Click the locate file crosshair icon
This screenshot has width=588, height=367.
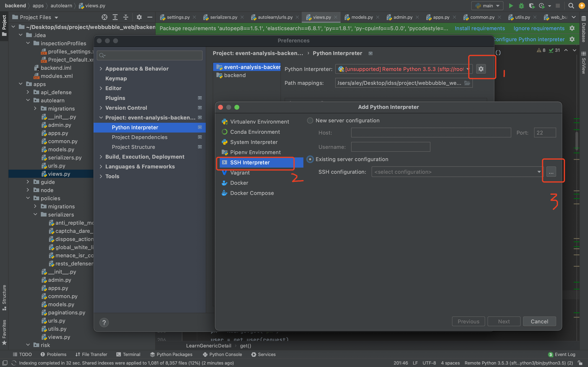point(105,17)
